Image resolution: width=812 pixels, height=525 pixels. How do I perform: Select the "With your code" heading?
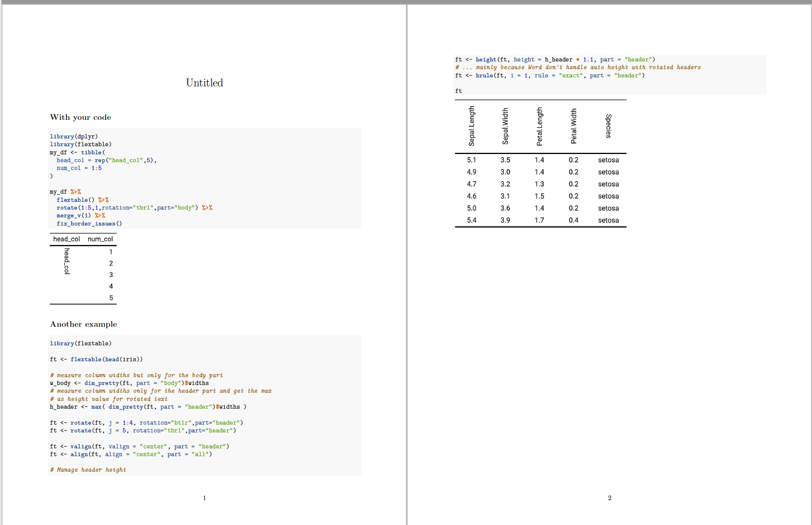point(80,117)
